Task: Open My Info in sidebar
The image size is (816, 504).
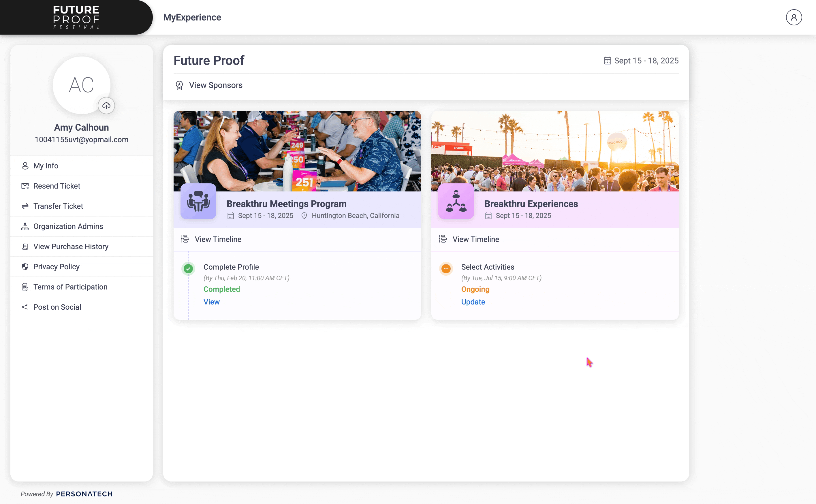Action: click(x=46, y=166)
